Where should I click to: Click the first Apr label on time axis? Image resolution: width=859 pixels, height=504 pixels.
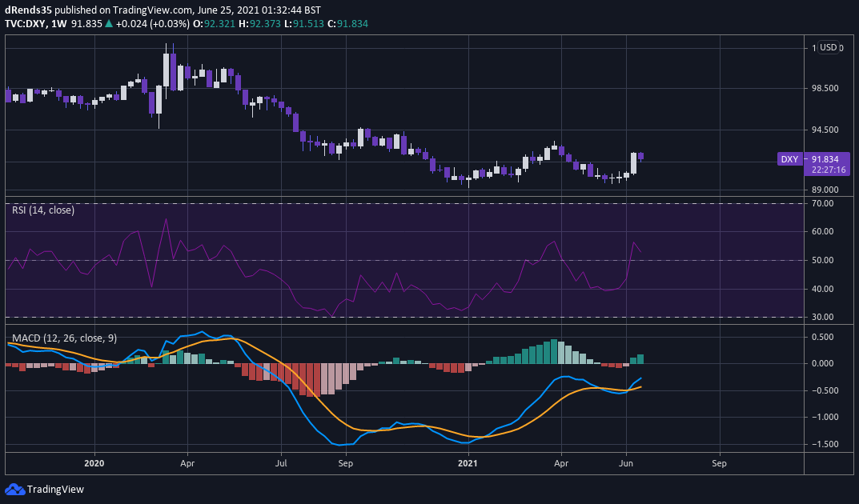coord(187,463)
